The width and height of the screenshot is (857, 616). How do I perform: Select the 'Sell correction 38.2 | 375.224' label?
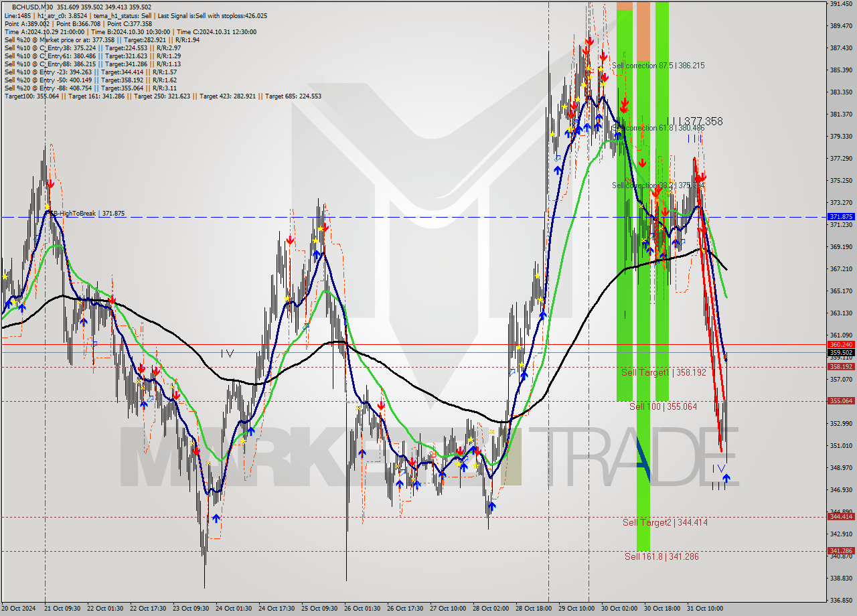click(x=658, y=185)
